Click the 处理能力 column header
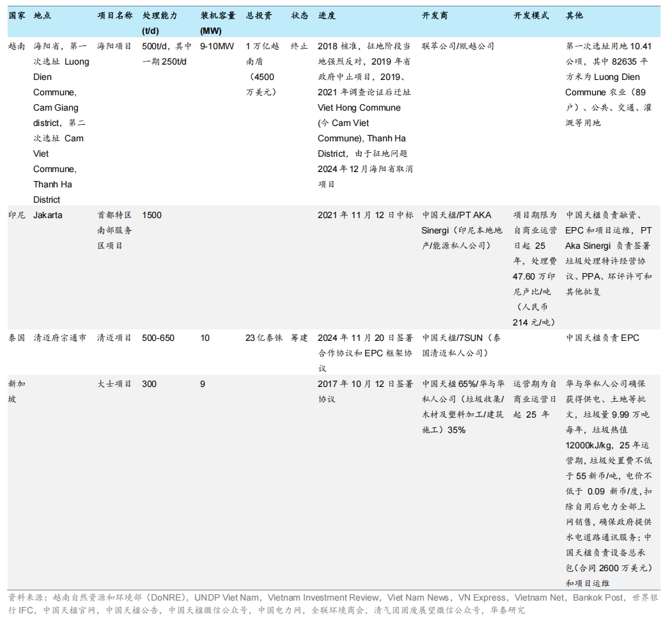 pos(159,23)
